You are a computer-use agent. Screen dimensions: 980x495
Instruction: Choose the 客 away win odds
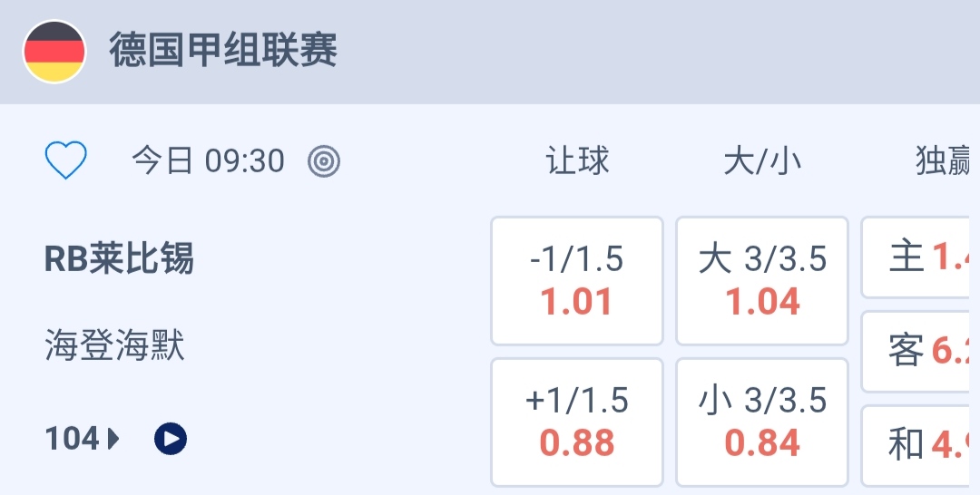click(920, 351)
